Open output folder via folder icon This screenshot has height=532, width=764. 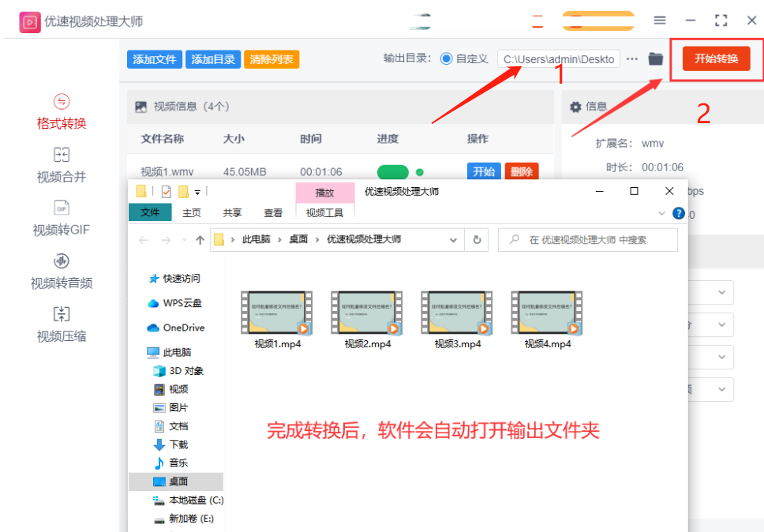pyautogui.click(x=656, y=59)
